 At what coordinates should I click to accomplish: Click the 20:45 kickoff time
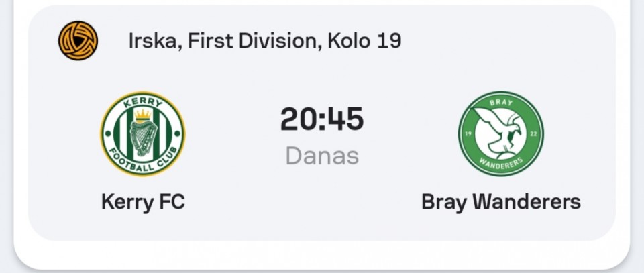[322, 119]
